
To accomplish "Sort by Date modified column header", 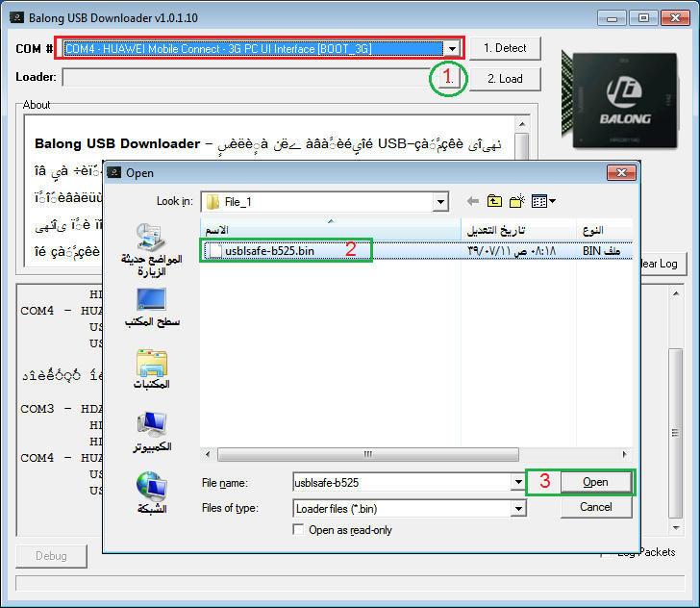I will coord(518,230).
